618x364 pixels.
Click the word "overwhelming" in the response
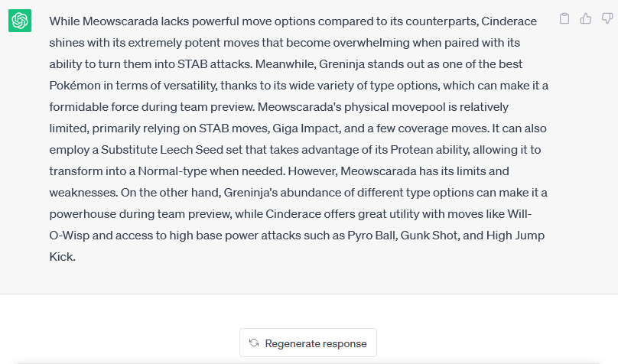tap(371, 43)
